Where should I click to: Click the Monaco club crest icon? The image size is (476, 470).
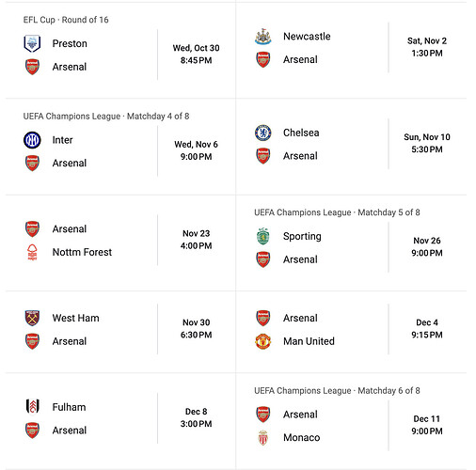coord(263,437)
